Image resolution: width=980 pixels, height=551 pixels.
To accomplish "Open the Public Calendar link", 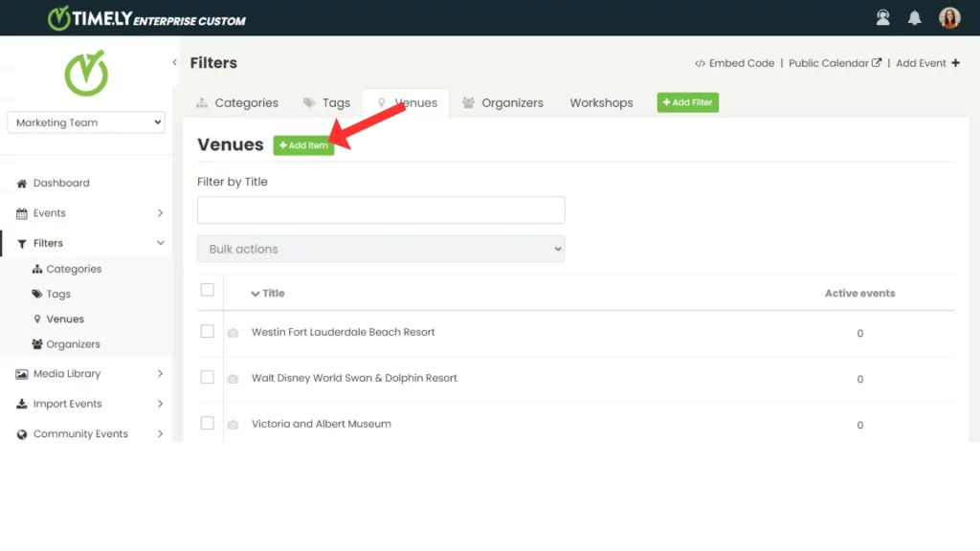I will coord(835,63).
